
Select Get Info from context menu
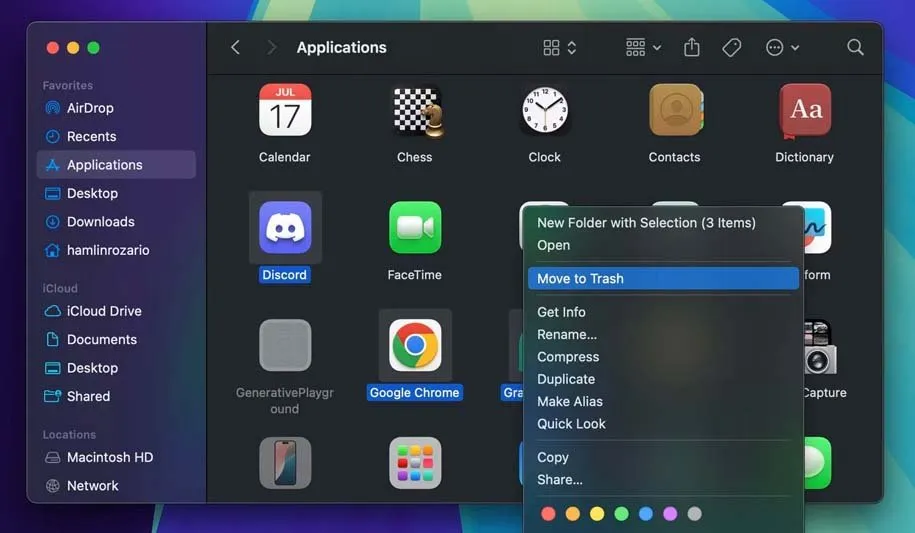tap(561, 312)
